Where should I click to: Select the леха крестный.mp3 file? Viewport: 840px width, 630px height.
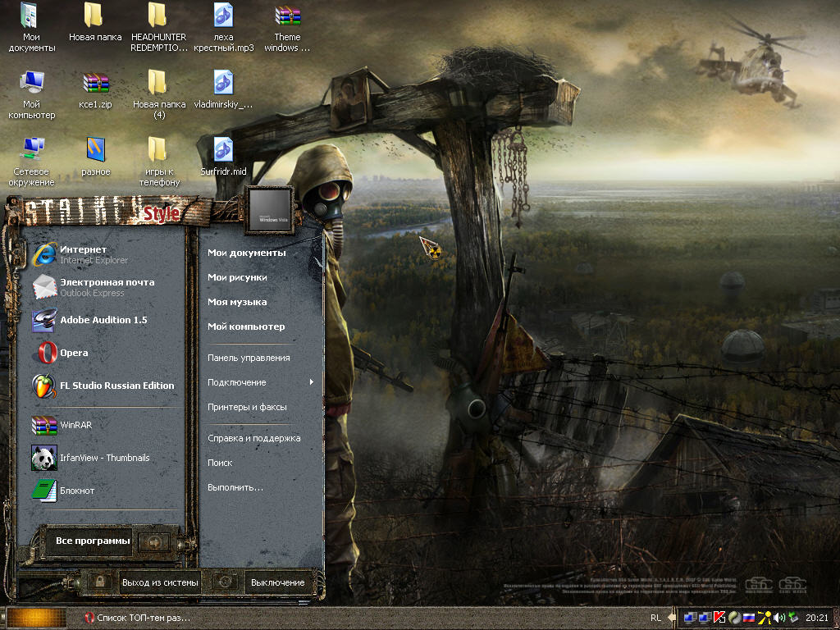pos(223,28)
